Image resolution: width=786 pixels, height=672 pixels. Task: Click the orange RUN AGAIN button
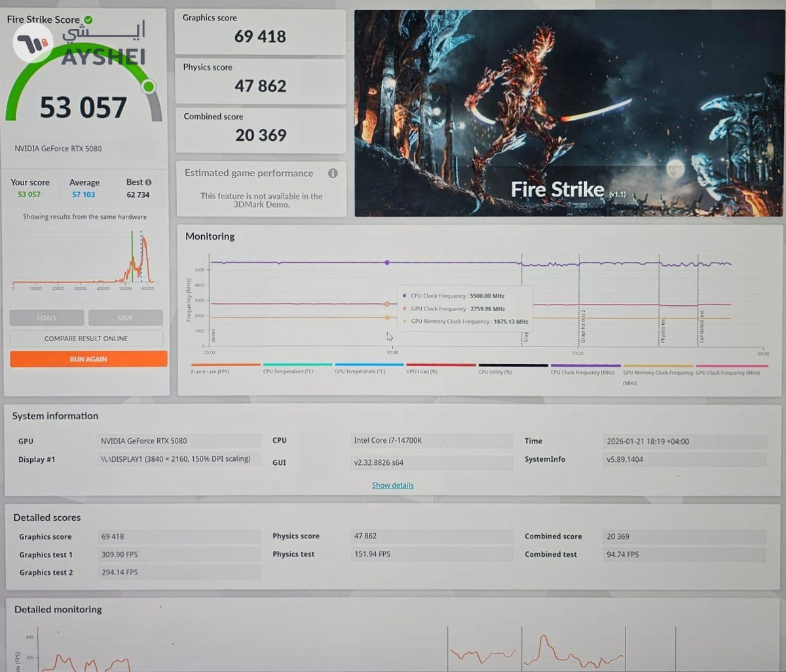pos(88,359)
